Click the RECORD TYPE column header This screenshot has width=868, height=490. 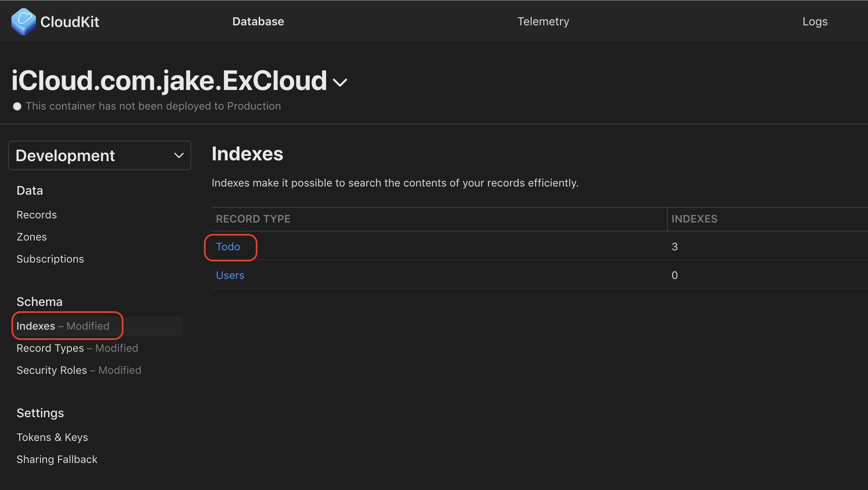coord(253,219)
